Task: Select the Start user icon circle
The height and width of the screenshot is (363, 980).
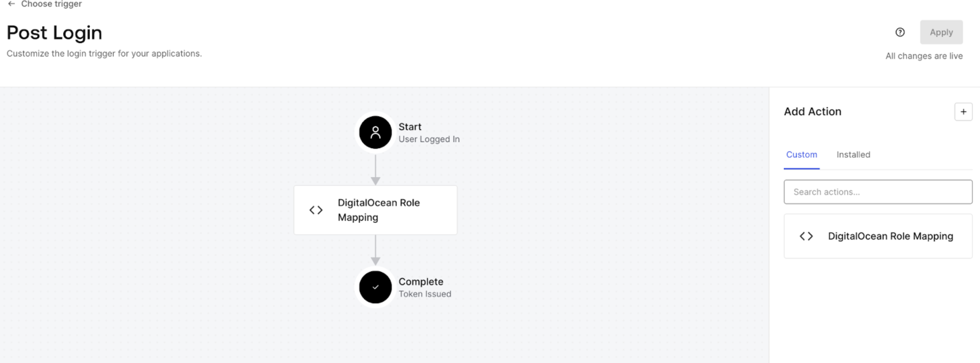Action: pyautogui.click(x=375, y=132)
